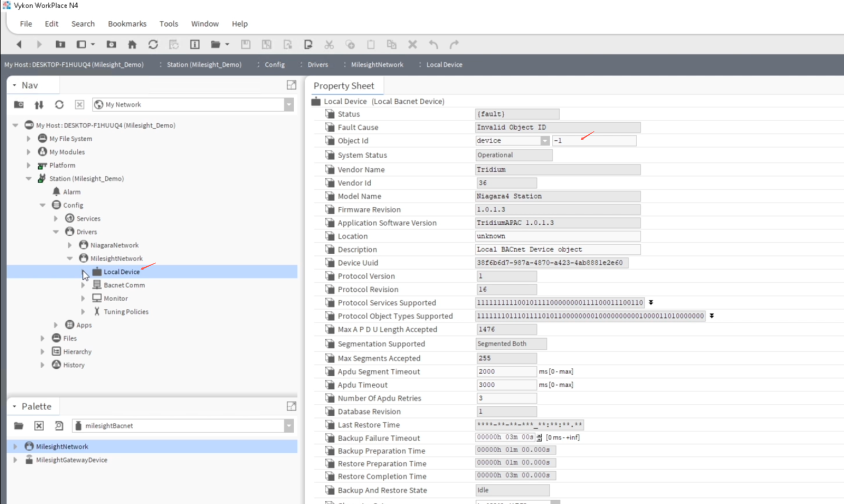The image size is (844, 504).
Task: Collapse the MilesightNetwork node in Nav tree
Action: point(69,259)
